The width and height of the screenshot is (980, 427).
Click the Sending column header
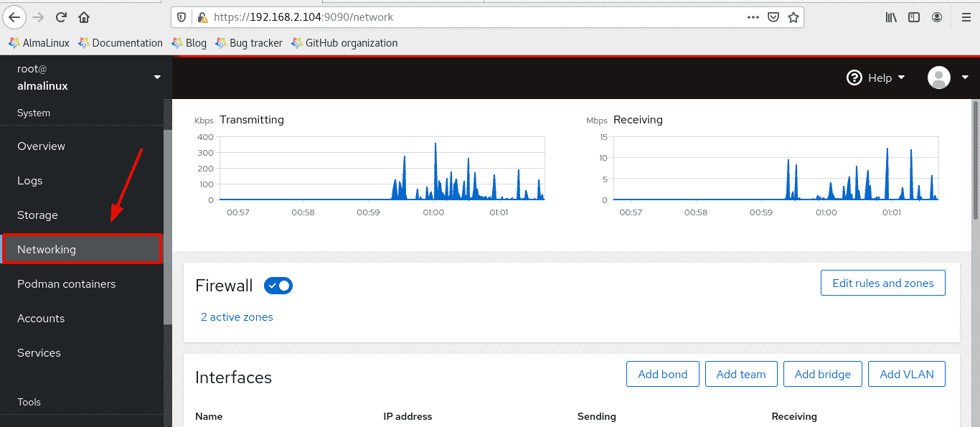597,416
